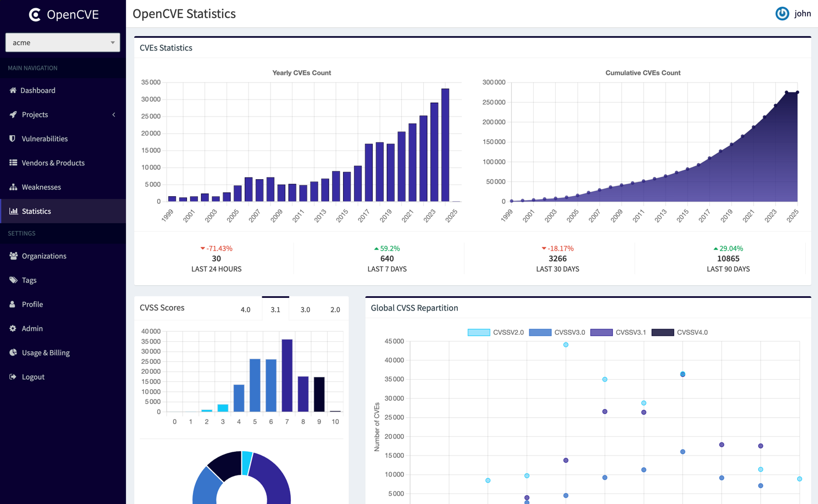Viewport: 818px width, 504px height.
Task: Toggle the CVSSV3.0 legend swatch
Action: coord(540,333)
